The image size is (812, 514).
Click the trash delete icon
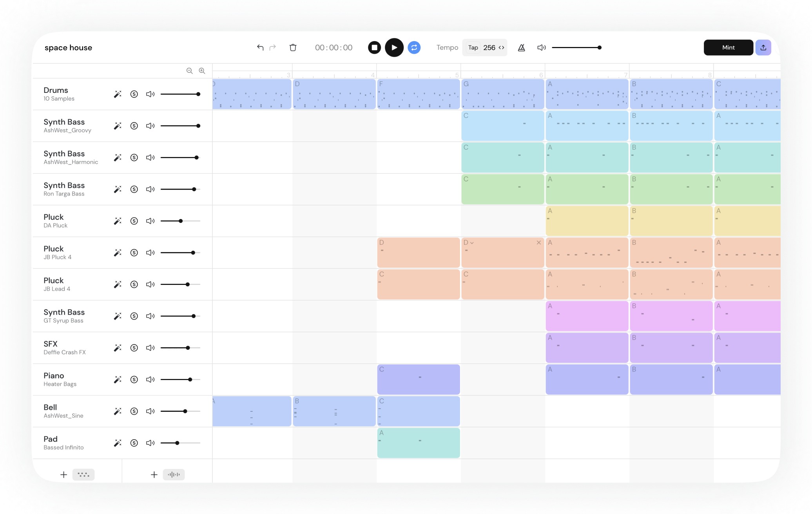[x=293, y=47]
